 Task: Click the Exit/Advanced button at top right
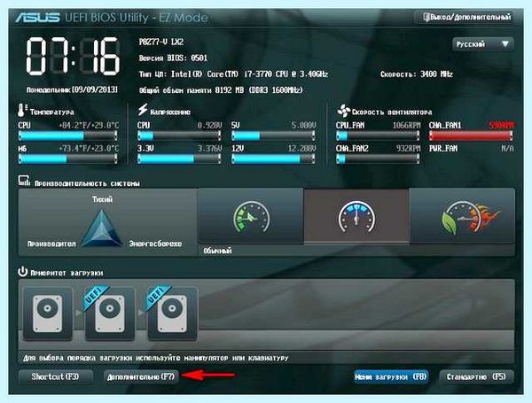pos(466,17)
